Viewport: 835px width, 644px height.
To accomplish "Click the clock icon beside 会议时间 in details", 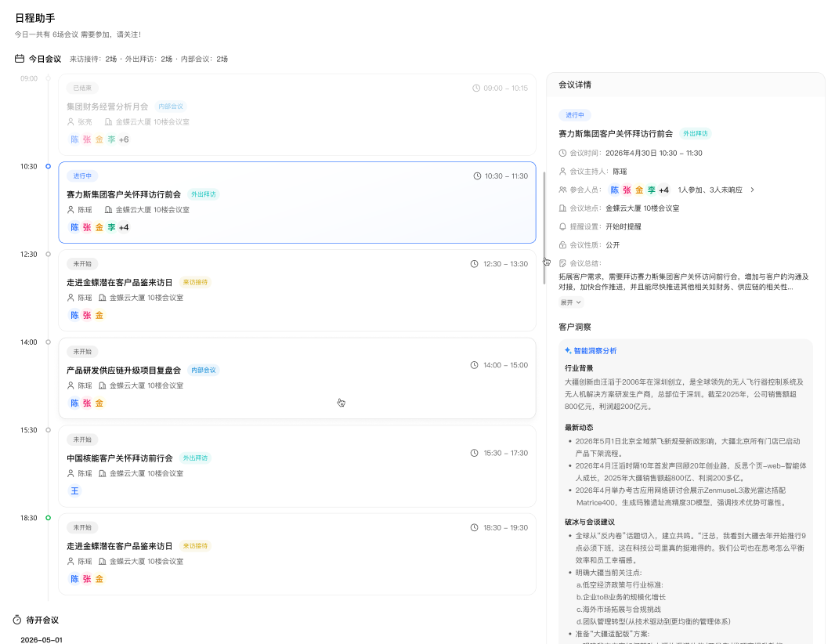I will click(562, 153).
